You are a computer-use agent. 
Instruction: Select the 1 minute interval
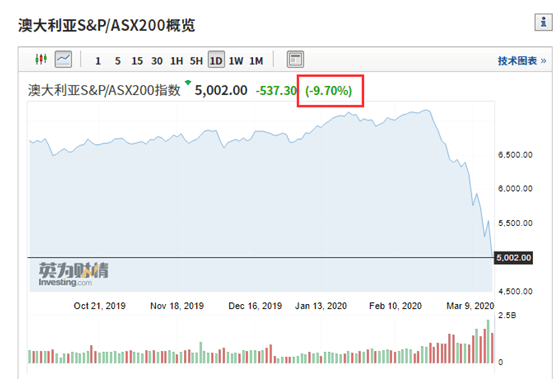[98, 61]
